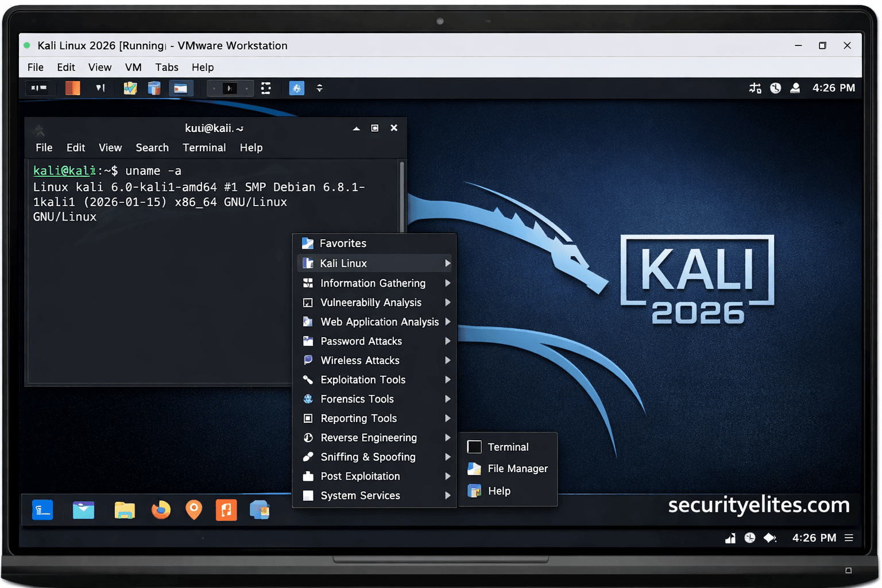Screen dimensions: 882x588
Task: Open the orange music app in dock
Action: [226, 510]
